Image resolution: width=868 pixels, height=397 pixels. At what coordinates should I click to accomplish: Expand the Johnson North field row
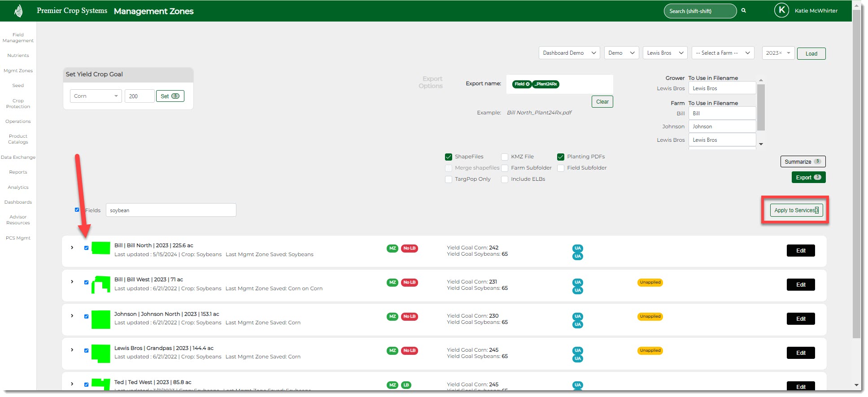72,316
